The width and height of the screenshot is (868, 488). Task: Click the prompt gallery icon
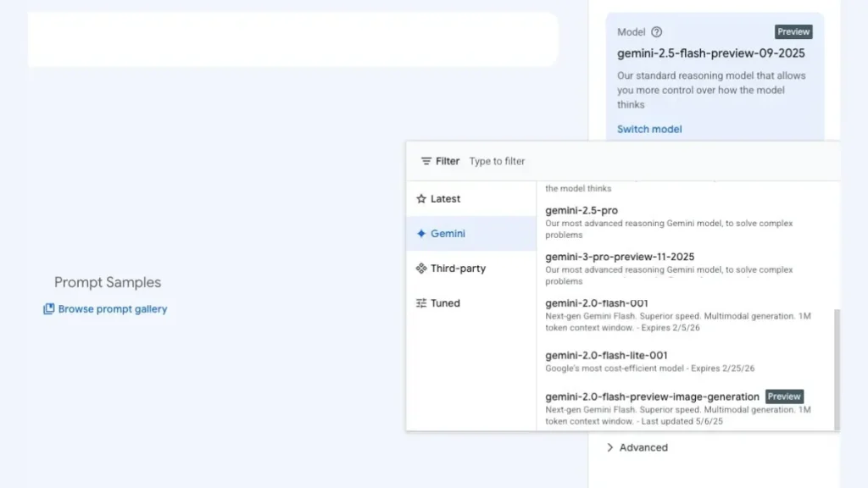[49, 309]
